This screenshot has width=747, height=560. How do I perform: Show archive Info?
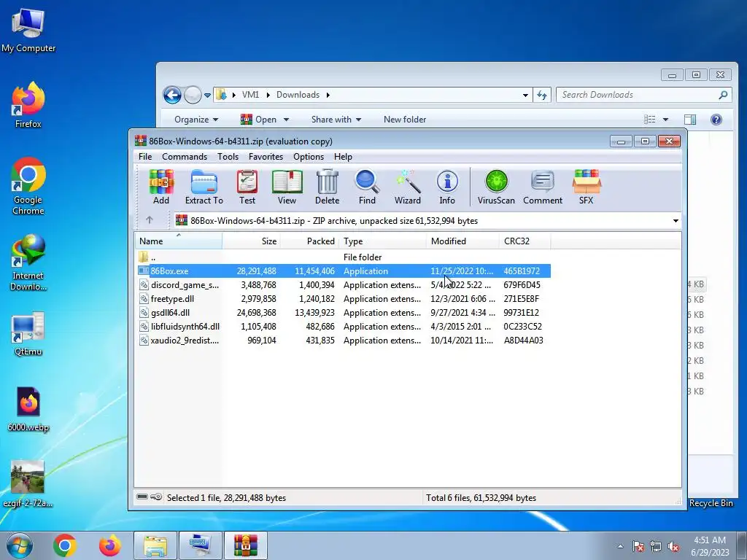coord(447,187)
